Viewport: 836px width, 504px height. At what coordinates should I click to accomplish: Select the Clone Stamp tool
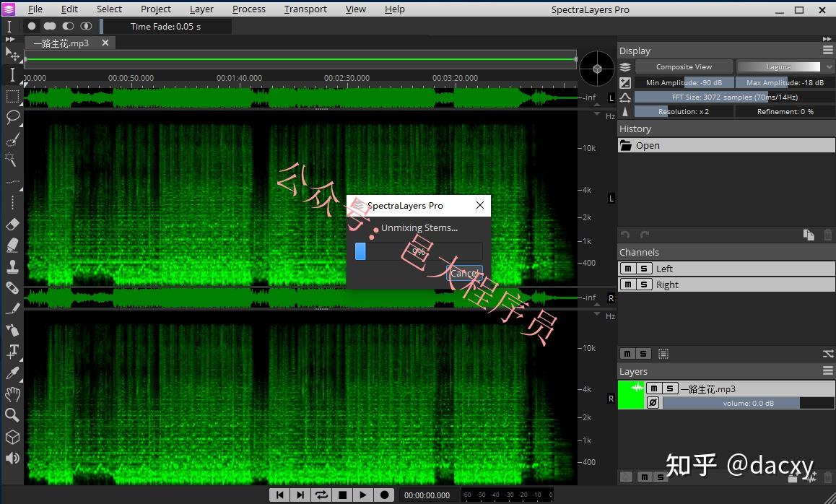tap(12, 266)
